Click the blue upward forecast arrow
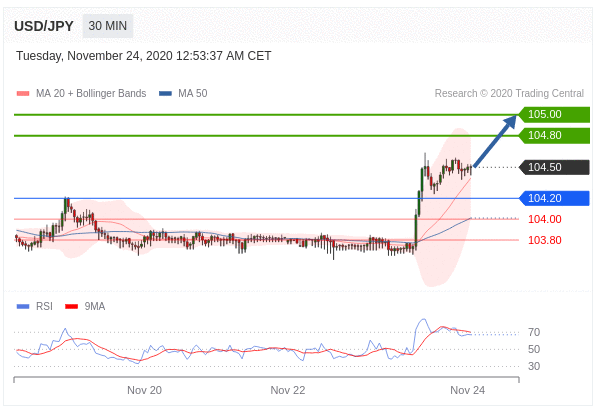The image size is (597, 409). tap(495, 141)
